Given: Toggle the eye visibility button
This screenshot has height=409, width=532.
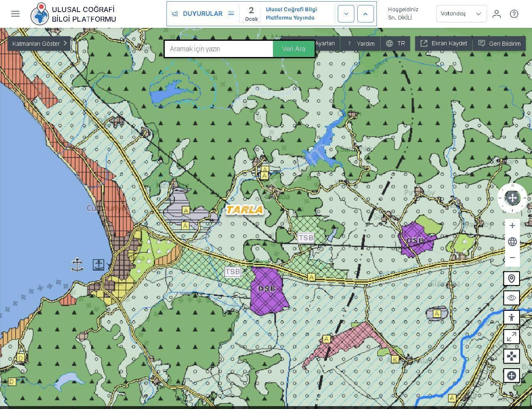Looking at the screenshot, I should (x=511, y=298).
